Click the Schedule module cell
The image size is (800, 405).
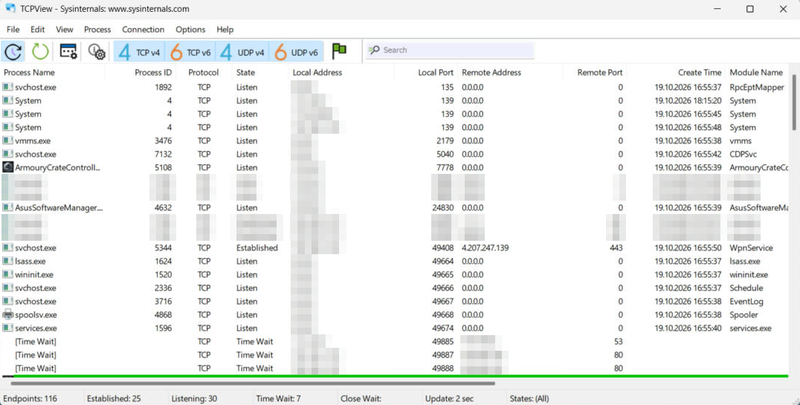[746, 288]
